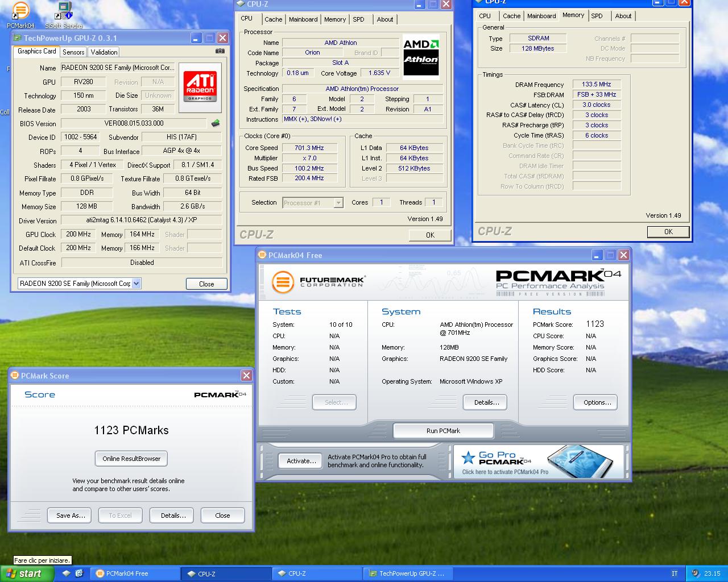This screenshot has width=728, height=582.
Task: Click the FSB:DRAM value FSB + 33 MHz
Action: 596,94
